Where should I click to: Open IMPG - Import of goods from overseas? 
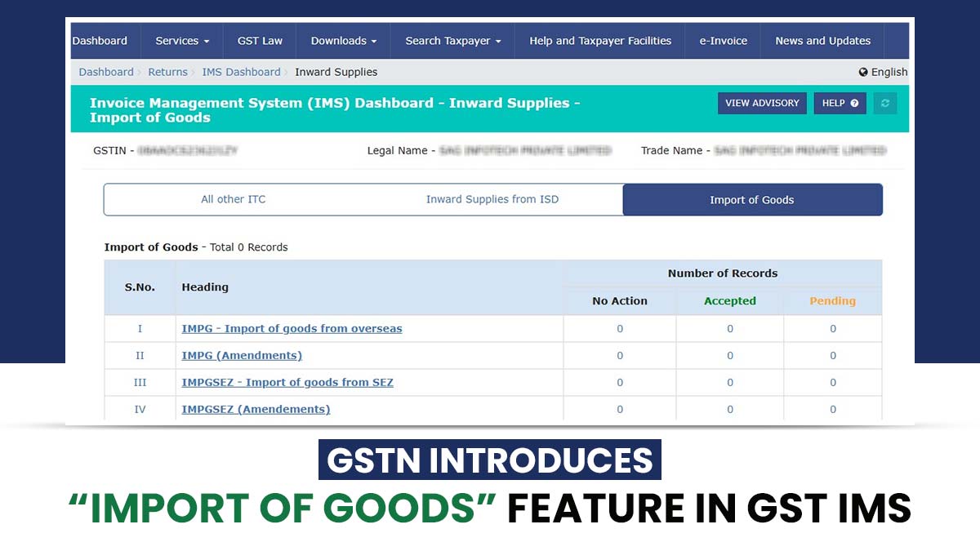click(x=292, y=328)
